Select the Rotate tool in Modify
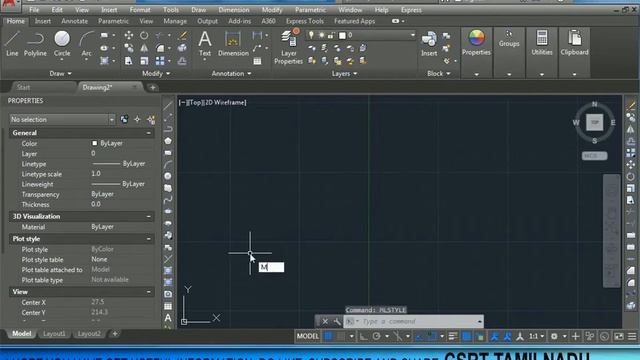640x360 pixels. click(144, 36)
